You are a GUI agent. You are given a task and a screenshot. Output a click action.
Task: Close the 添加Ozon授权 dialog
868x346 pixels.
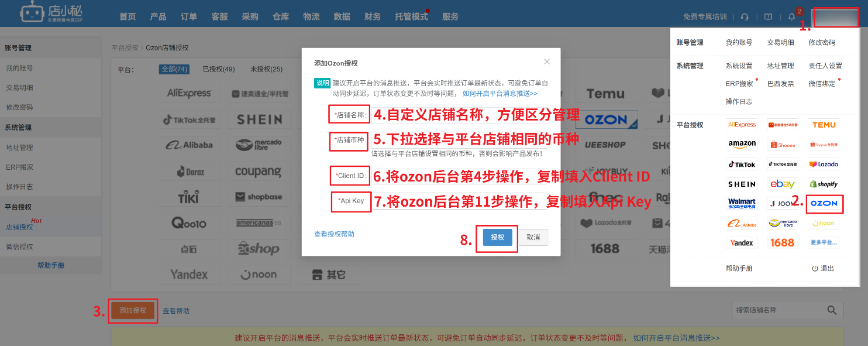pos(547,61)
